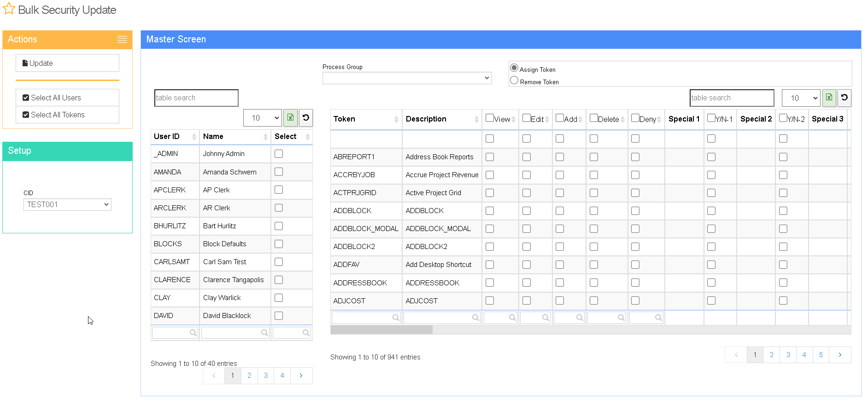Check Y/N-1 box for ADJCOST token

click(711, 301)
